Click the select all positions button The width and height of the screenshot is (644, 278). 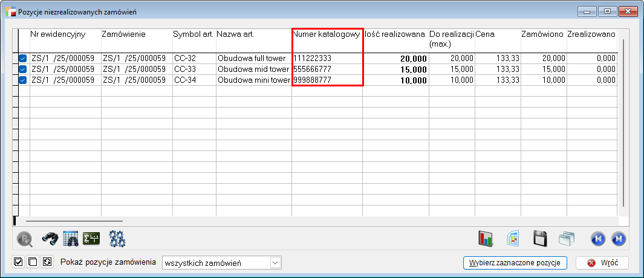(18, 263)
